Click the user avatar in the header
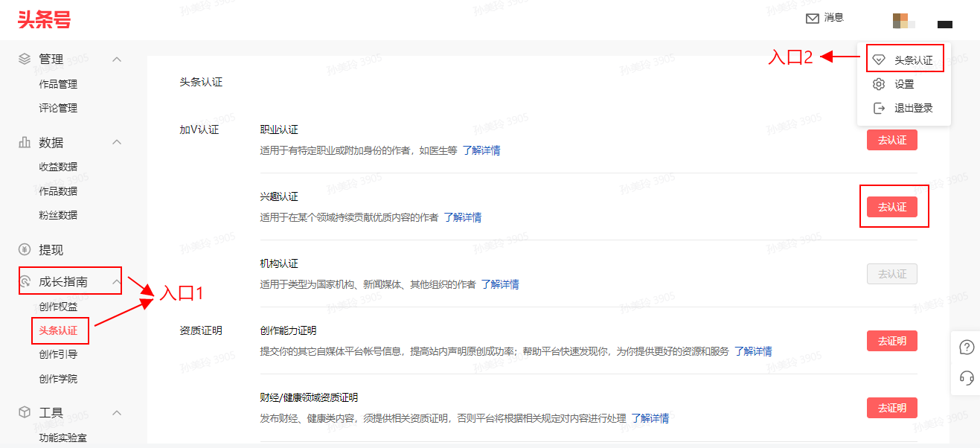Viewport: 980px width, 448px height. pos(903,21)
